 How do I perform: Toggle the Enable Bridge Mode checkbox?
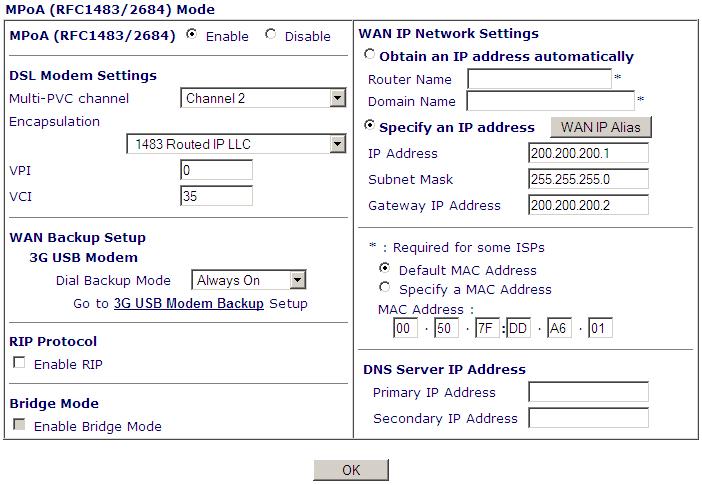[x=20, y=426]
